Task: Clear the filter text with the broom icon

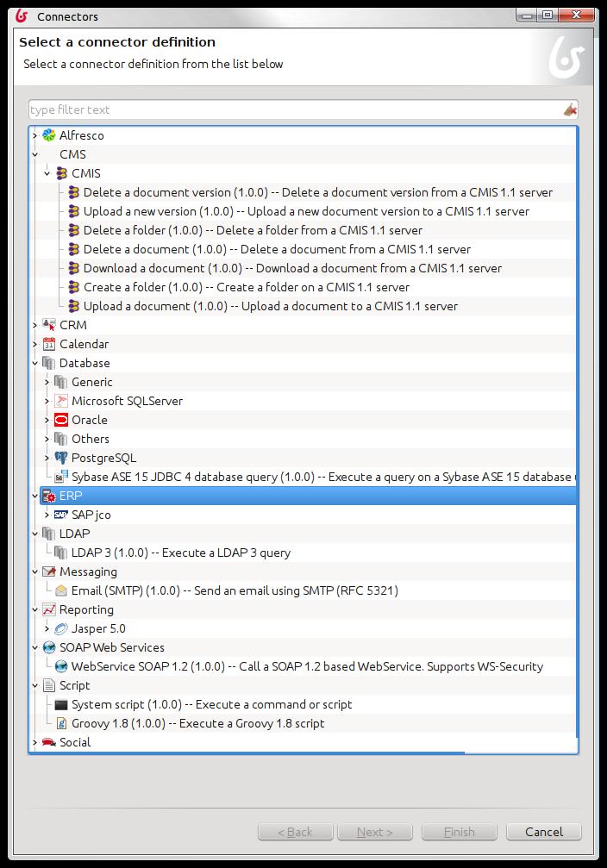Action: tap(570, 109)
